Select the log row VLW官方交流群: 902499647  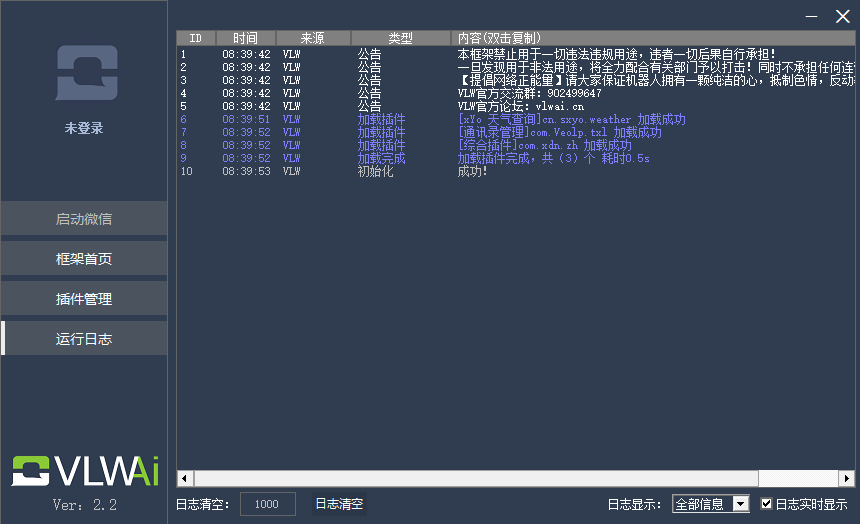pos(516,93)
